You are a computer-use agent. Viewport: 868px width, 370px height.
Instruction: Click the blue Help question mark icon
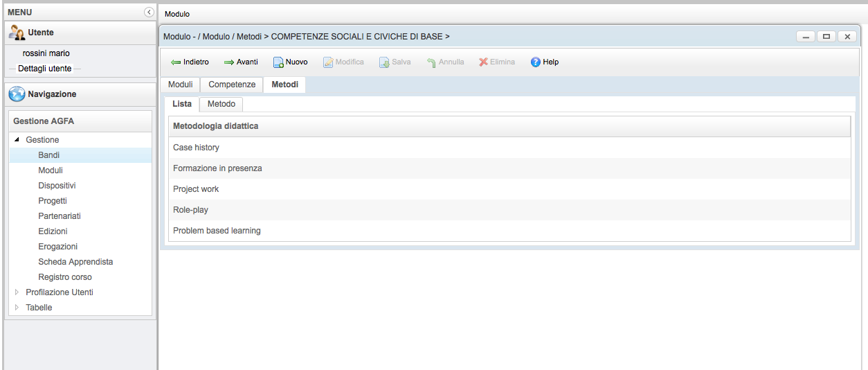(535, 62)
